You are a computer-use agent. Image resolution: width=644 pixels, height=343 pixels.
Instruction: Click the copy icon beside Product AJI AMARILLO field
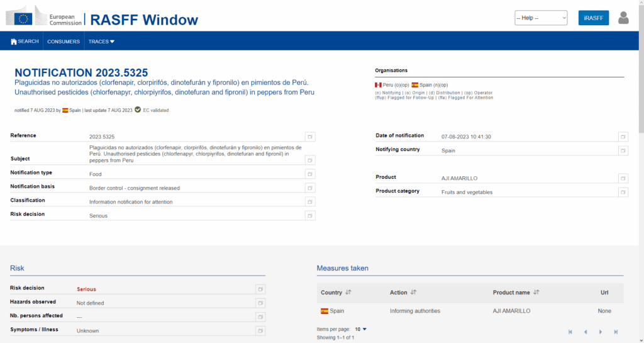tap(623, 178)
